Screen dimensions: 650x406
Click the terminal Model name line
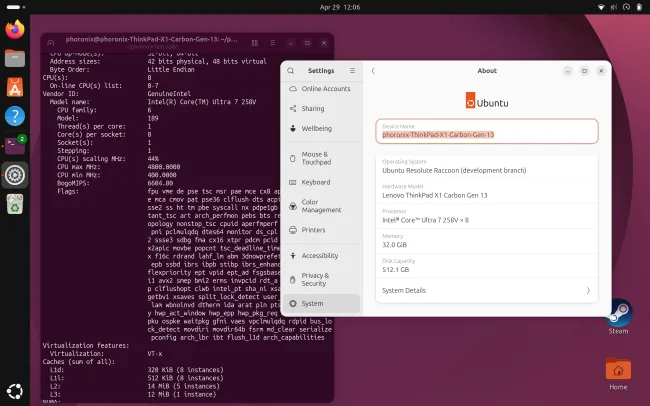click(x=153, y=102)
